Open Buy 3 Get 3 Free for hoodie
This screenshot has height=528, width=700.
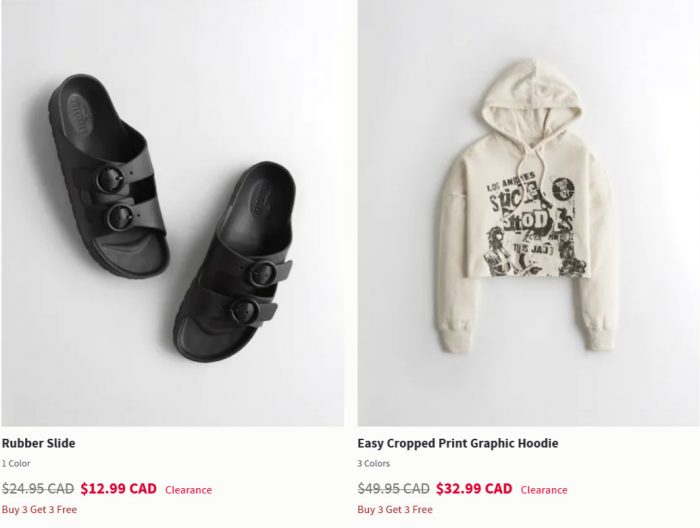(x=395, y=509)
